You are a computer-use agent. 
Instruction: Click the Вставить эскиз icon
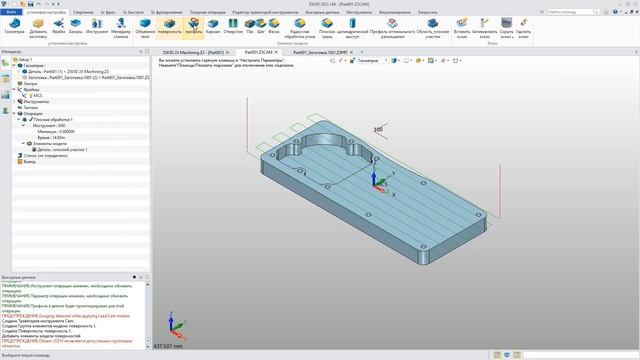[x=462, y=29]
